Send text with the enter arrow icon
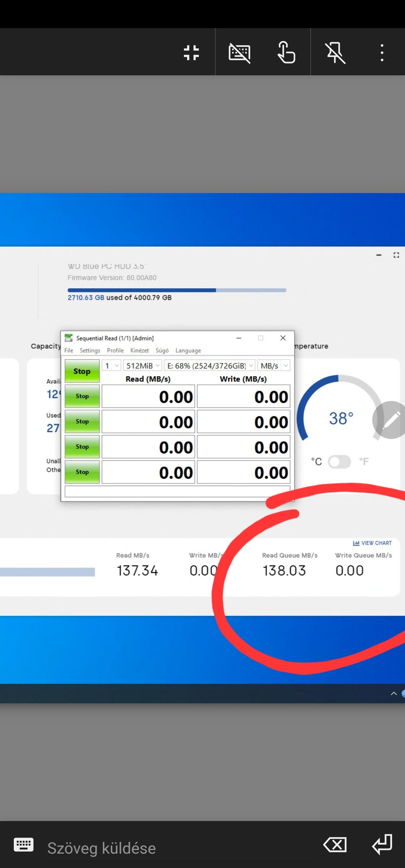 pos(382,844)
